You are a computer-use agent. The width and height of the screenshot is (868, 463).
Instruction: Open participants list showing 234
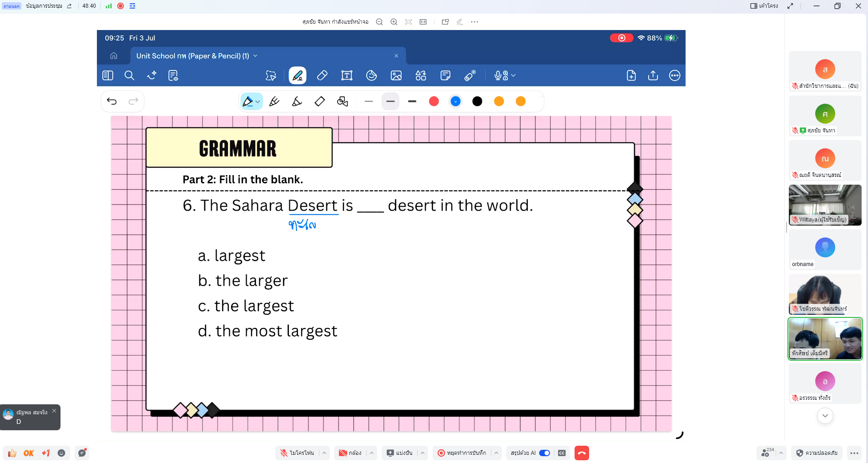[767, 453]
